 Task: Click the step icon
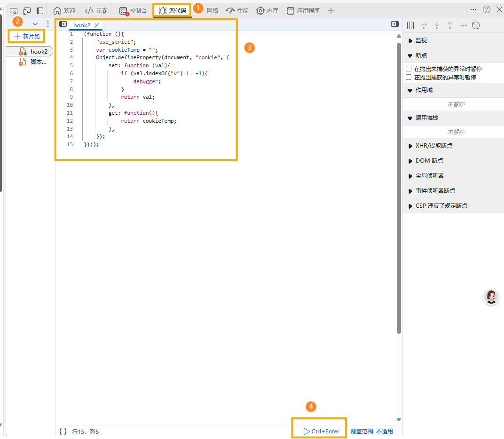(x=463, y=25)
